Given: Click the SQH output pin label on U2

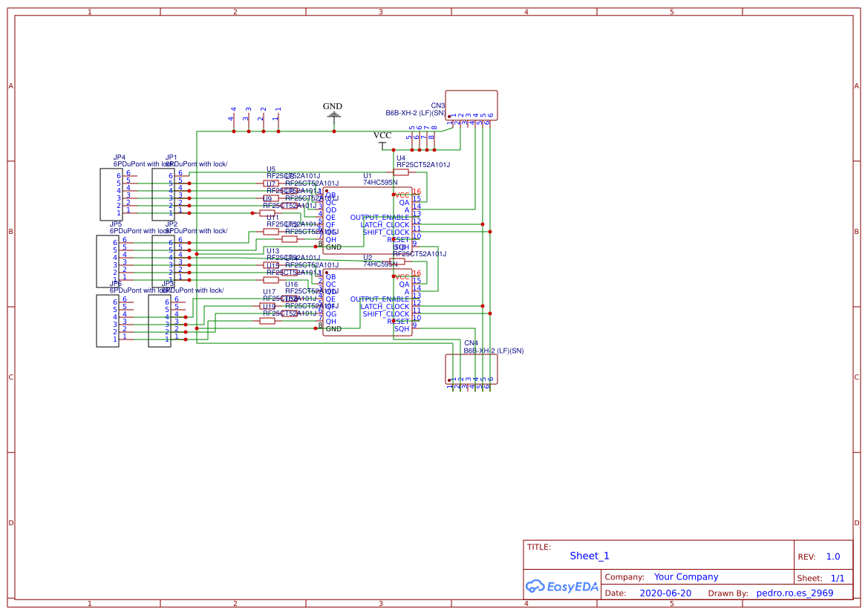Looking at the screenshot, I should point(401,329).
